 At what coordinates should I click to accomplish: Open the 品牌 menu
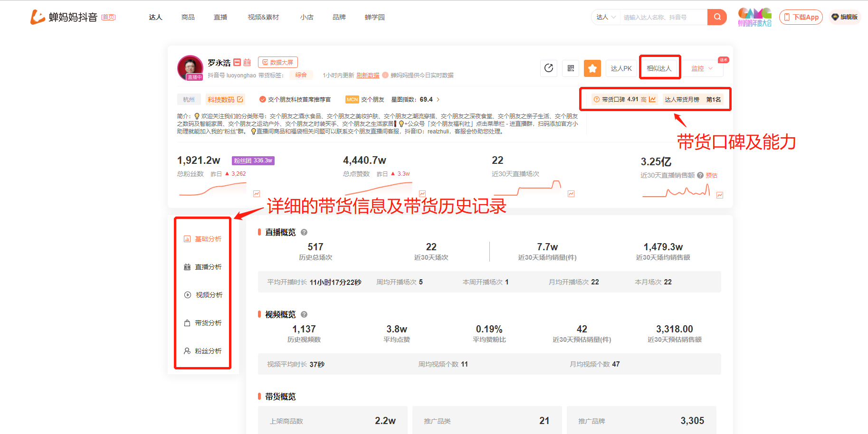339,17
